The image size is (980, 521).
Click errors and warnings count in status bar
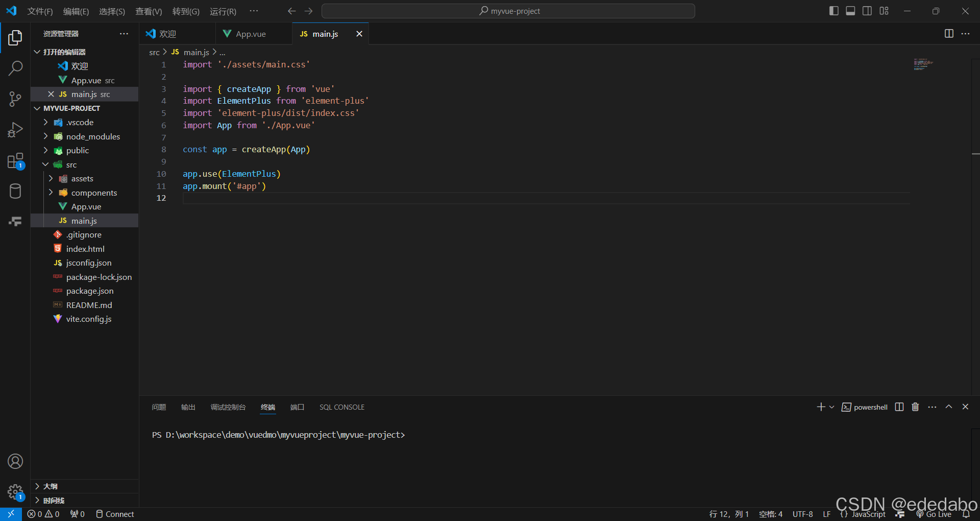click(43, 514)
